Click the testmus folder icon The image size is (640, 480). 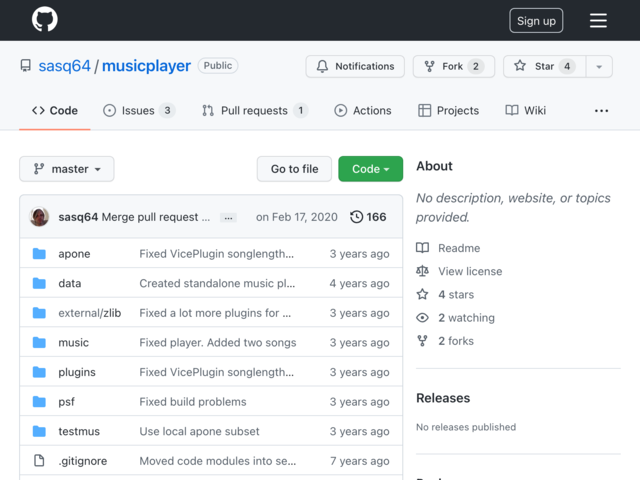(x=39, y=431)
